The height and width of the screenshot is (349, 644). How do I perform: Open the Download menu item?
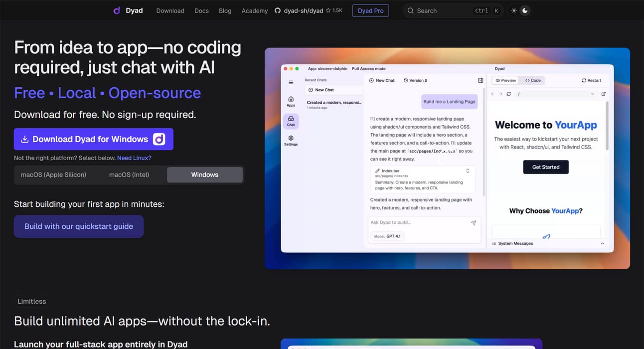click(170, 10)
